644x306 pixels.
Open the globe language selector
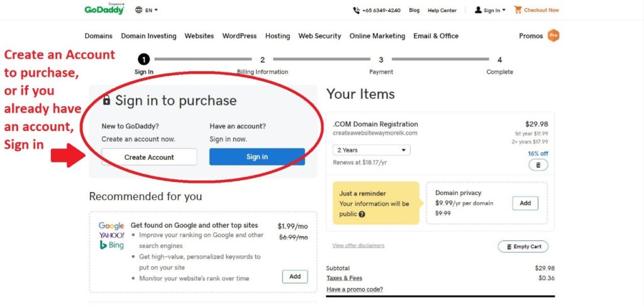[139, 10]
